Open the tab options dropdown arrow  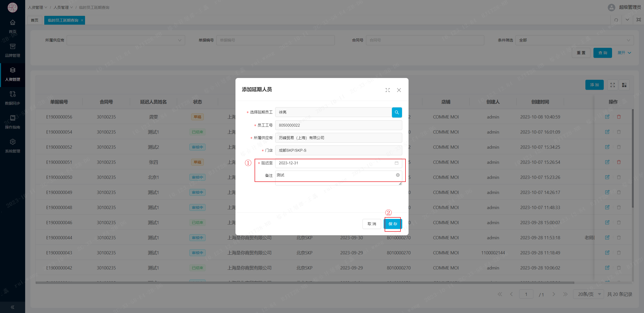tap(627, 20)
